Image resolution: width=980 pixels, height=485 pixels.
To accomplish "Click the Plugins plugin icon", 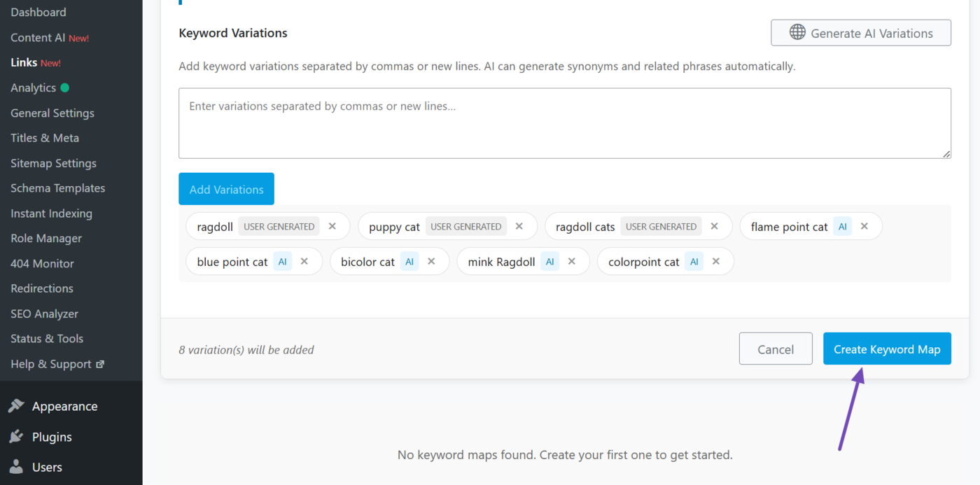I will coord(15,437).
